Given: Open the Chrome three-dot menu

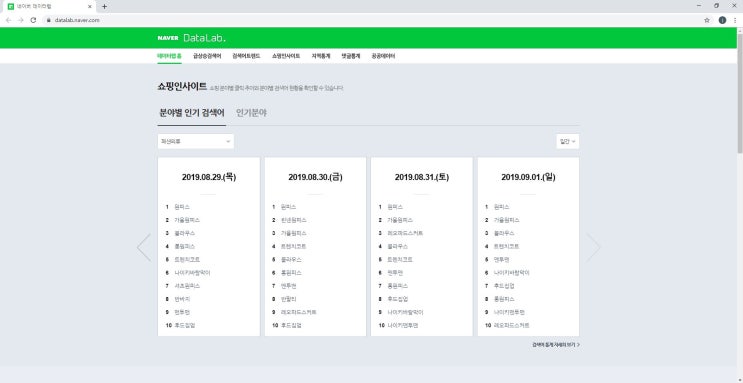Looking at the screenshot, I should pos(735,20).
